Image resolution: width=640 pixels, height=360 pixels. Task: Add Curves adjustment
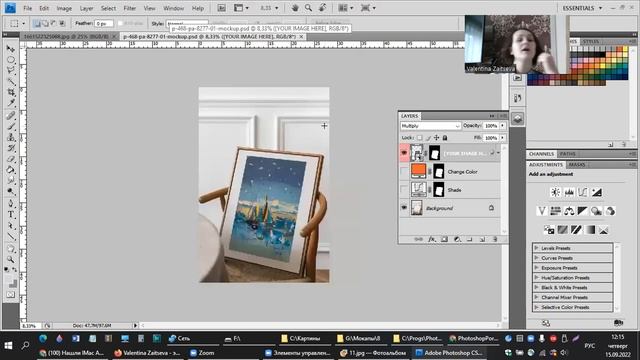coord(582,192)
